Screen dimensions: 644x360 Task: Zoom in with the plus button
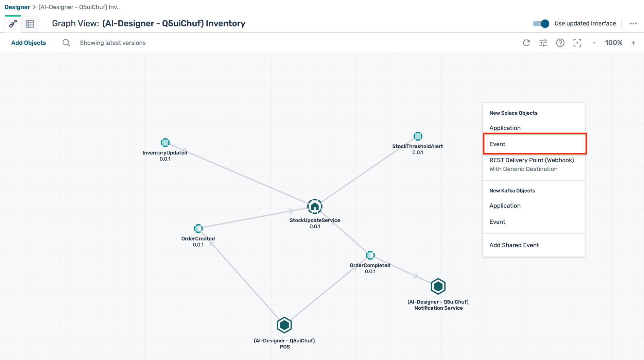[633, 43]
